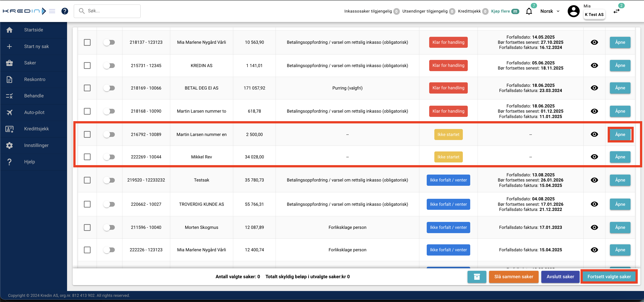Toggle the switch for Mikkel Rev case
The image size is (644, 302).
tap(109, 157)
